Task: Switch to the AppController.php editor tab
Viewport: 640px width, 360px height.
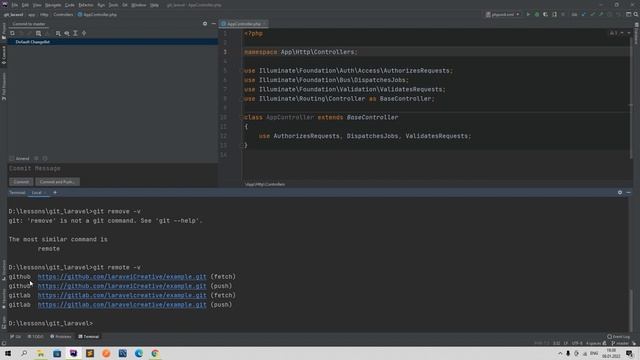Action: pyautogui.click(x=244, y=24)
